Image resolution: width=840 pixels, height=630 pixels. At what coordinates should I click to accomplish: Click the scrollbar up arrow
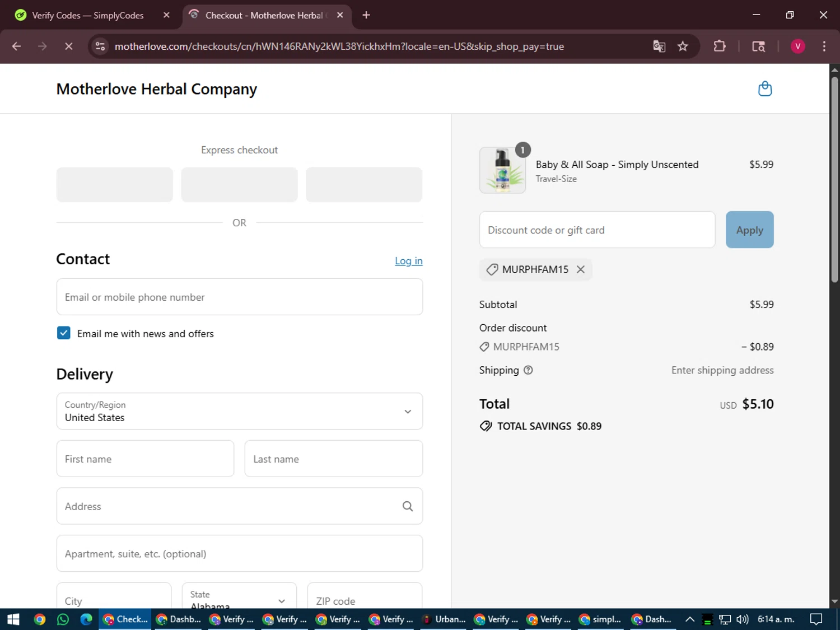point(834,70)
